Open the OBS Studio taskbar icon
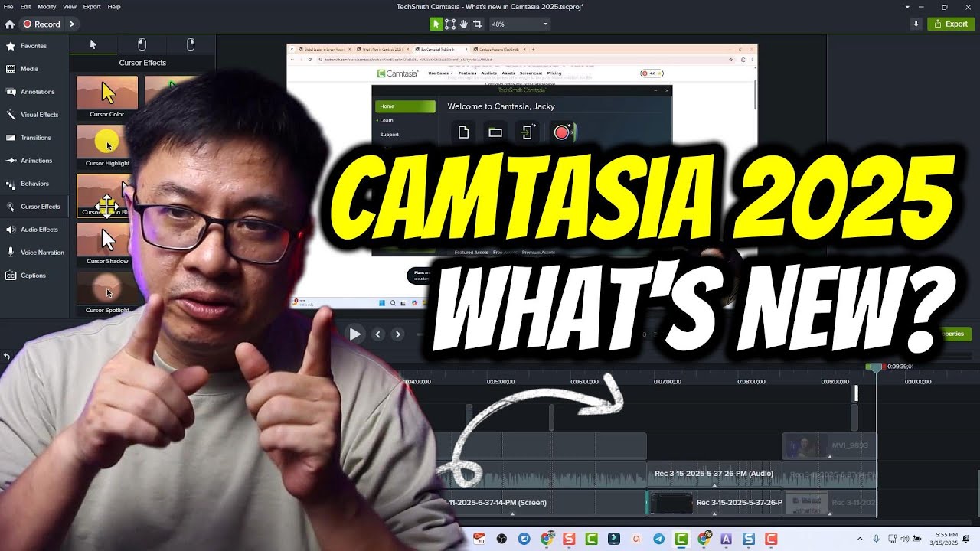This screenshot has height=551, width=980. pos(502,540)
